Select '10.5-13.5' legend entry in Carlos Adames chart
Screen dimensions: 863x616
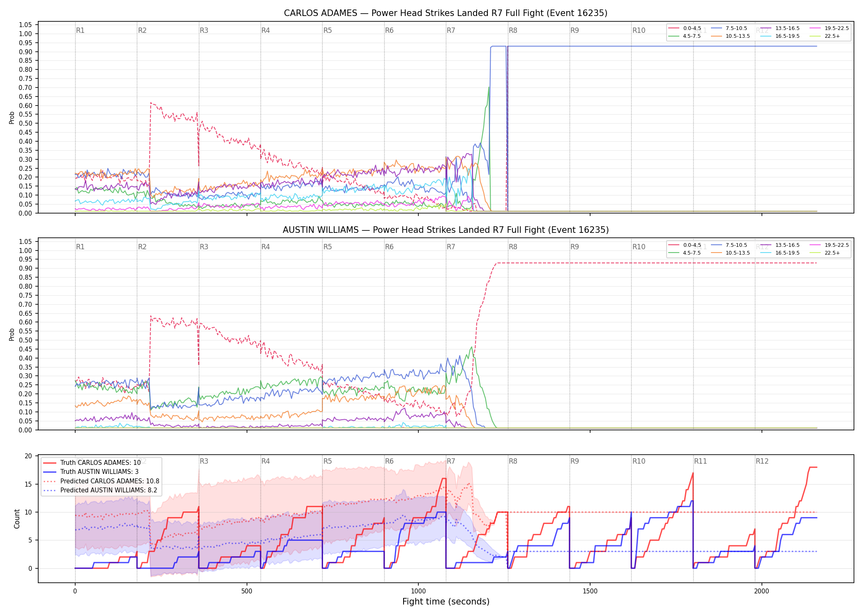pos(731,36)
